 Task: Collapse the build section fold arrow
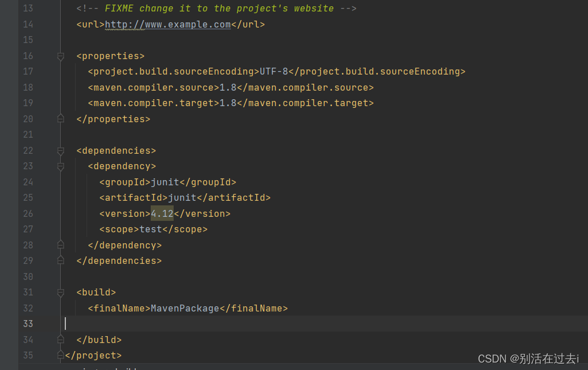60,293
